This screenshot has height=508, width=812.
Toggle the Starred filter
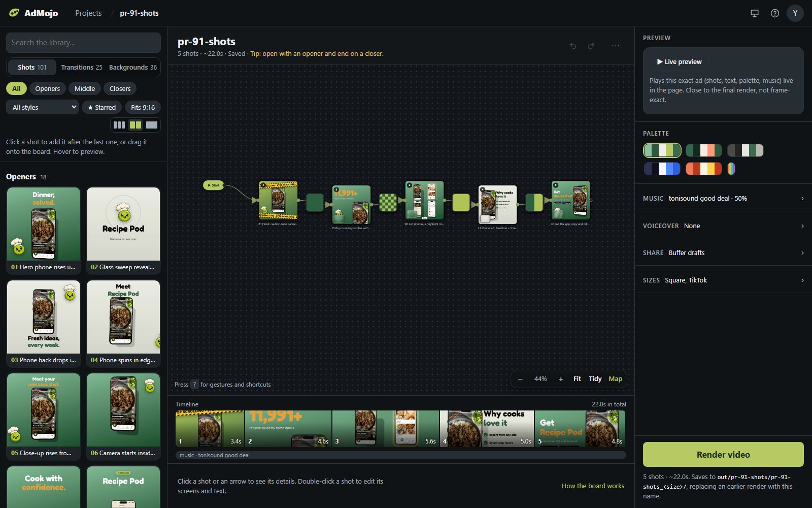tap(101, 107)
